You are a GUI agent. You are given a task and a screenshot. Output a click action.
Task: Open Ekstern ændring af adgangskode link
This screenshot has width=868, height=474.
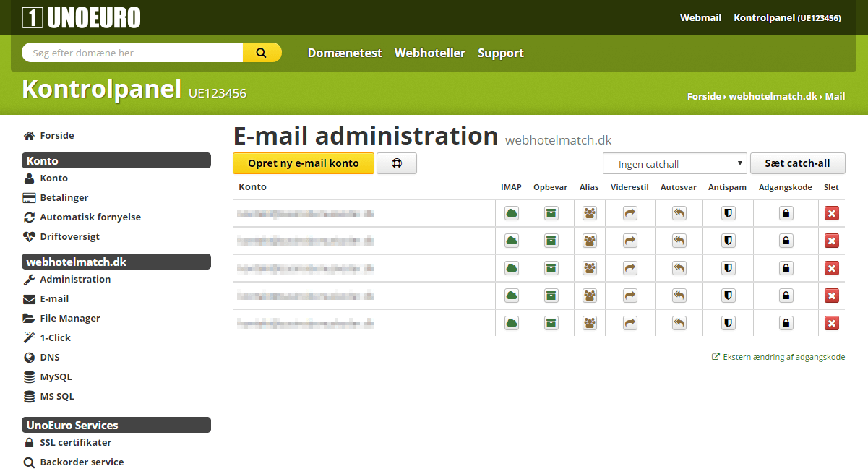[778, 357]
